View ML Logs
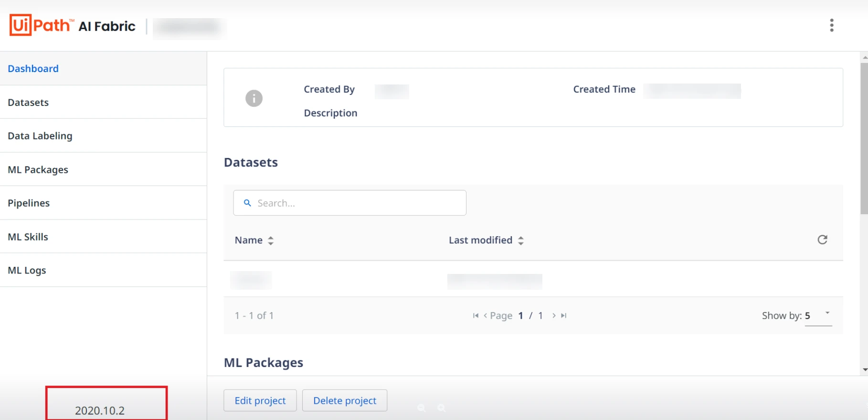Image resolution: width=868 pixels, height=420 pixels. click(x=103, y=270)
